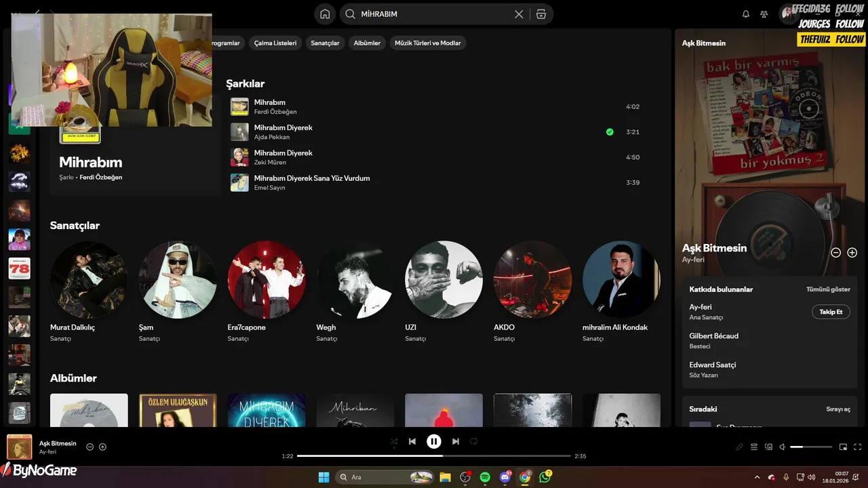Open File Explorer from the taskbar
The image size is (868, 488).
tap(445, 477)
